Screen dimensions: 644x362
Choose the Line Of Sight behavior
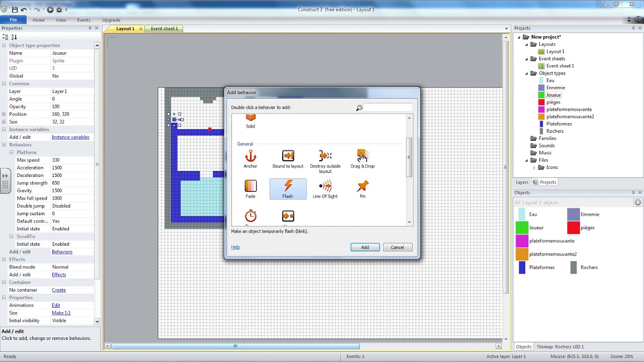[325, 190]
